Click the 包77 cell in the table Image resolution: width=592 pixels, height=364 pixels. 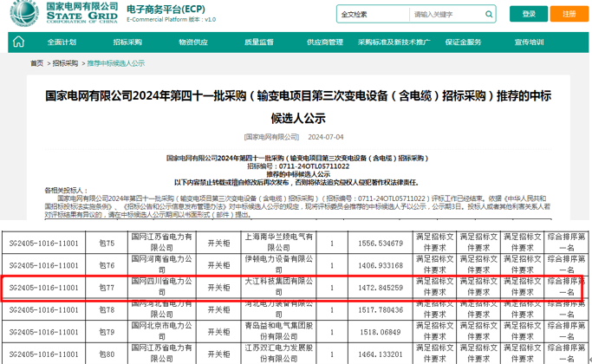(x=107, y=287)
